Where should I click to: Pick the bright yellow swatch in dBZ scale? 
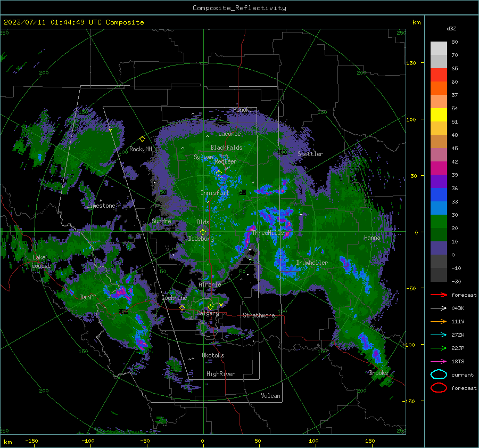pos(439,115)
